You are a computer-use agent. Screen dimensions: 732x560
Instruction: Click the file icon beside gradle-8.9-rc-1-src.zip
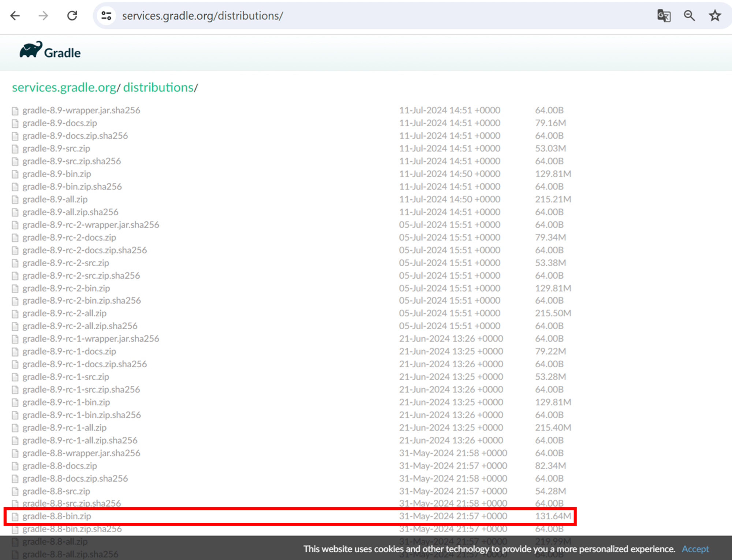point(15,377)
